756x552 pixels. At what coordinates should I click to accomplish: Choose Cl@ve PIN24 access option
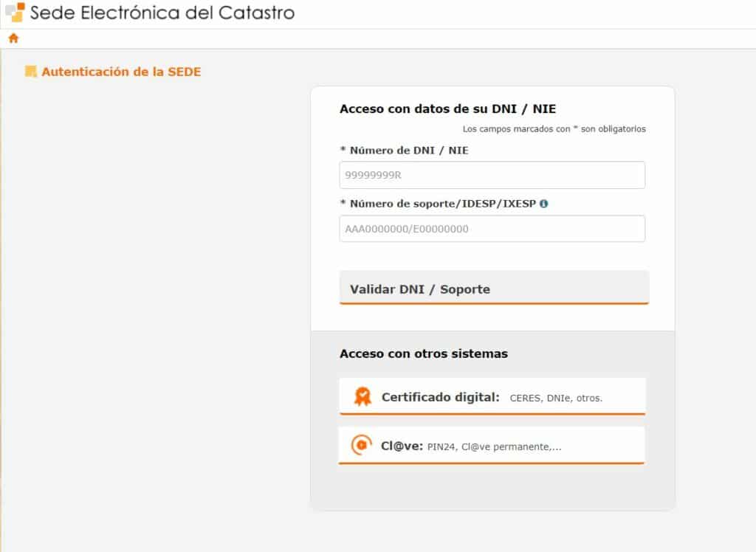492,445
